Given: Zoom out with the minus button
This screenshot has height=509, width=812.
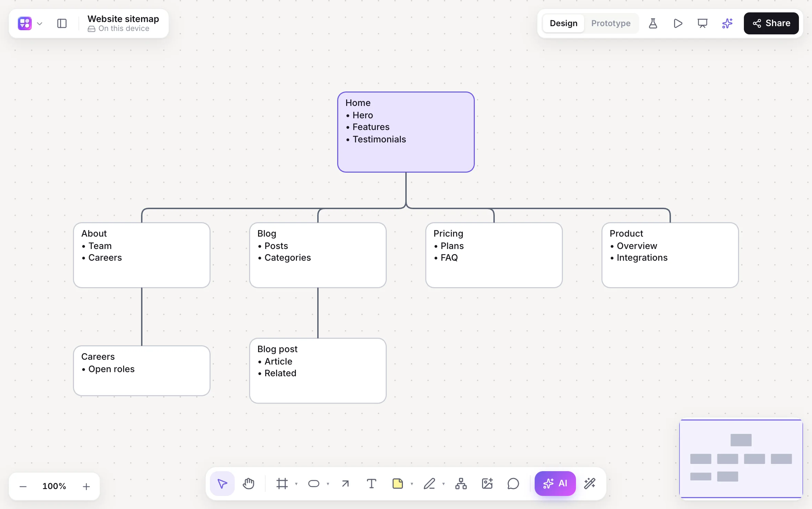Looking at the screenshot, I should 23,486.
